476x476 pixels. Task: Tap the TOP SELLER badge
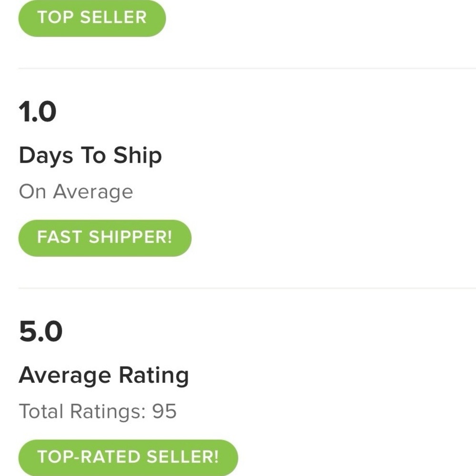92,18
